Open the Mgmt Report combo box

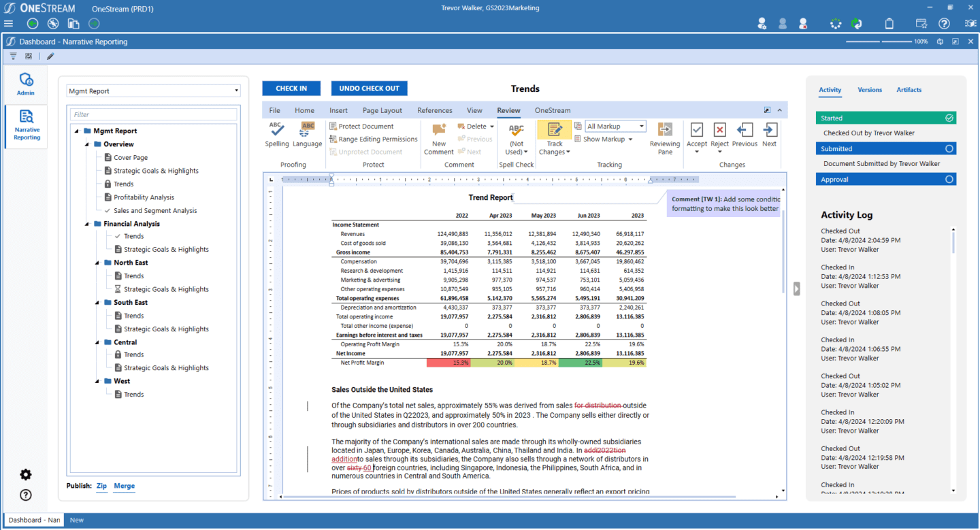154,90
